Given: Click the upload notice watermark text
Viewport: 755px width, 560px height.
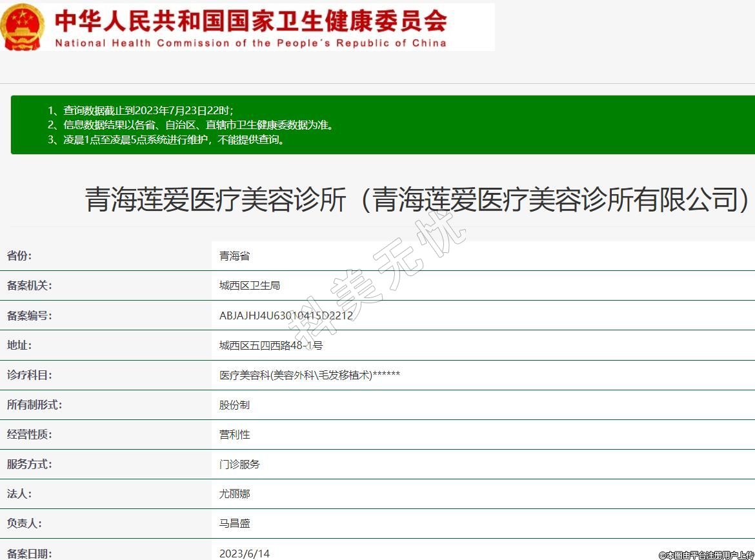Looking at the screenshot, I should click(705, 554).
